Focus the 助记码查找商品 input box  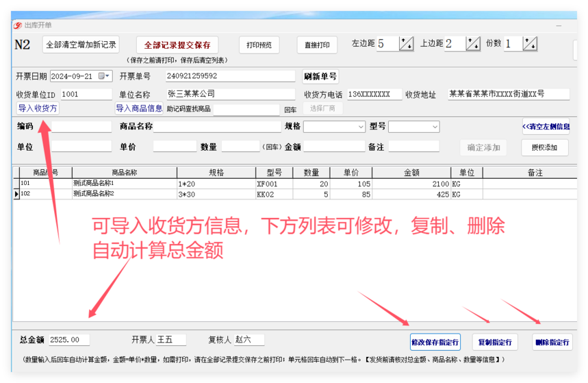246,109
